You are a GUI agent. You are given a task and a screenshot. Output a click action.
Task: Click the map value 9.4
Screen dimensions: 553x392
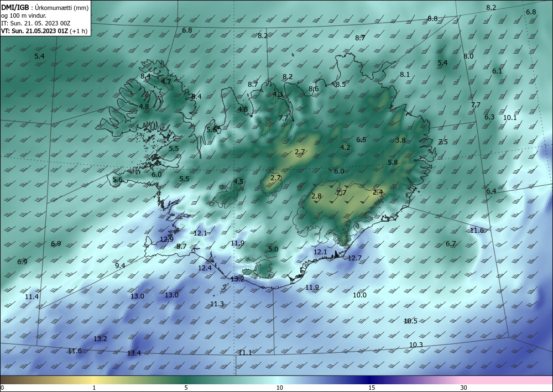click(x=120, y=265)
